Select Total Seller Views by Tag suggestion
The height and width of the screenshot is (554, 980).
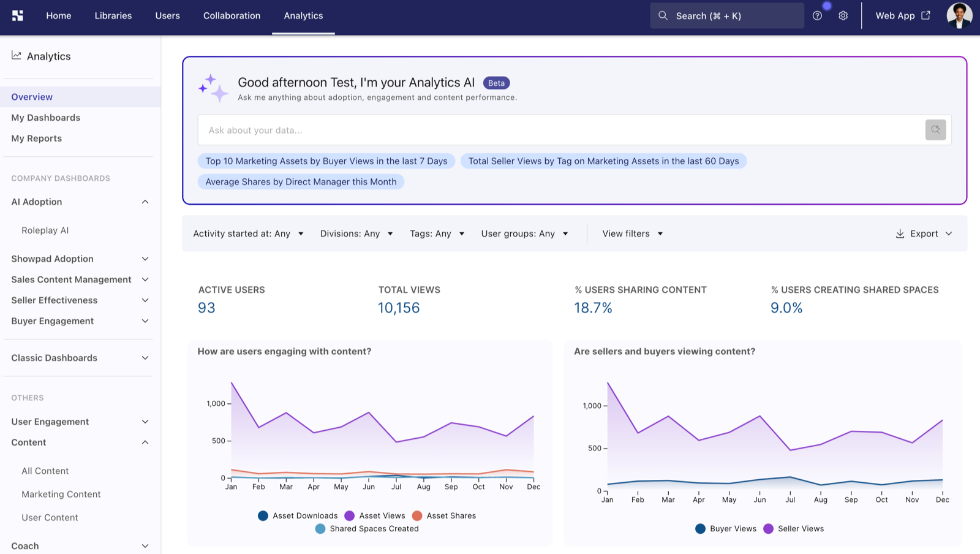pos(604,161)
